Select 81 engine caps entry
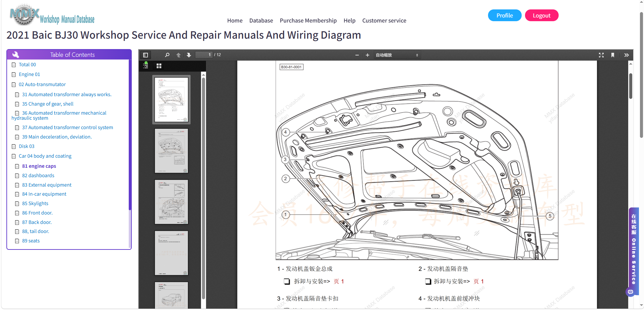The width and height of the screenshot is (644, 310). [39, 166]
